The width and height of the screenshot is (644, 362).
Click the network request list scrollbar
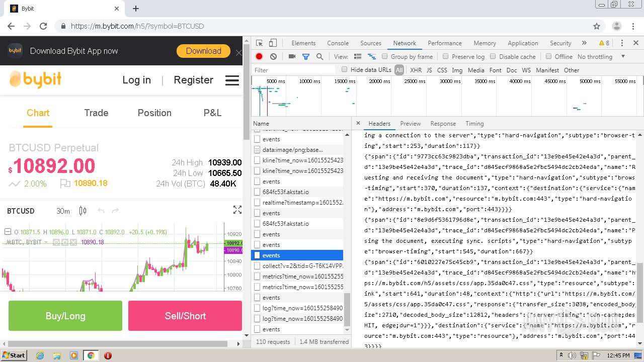(347, 309)
